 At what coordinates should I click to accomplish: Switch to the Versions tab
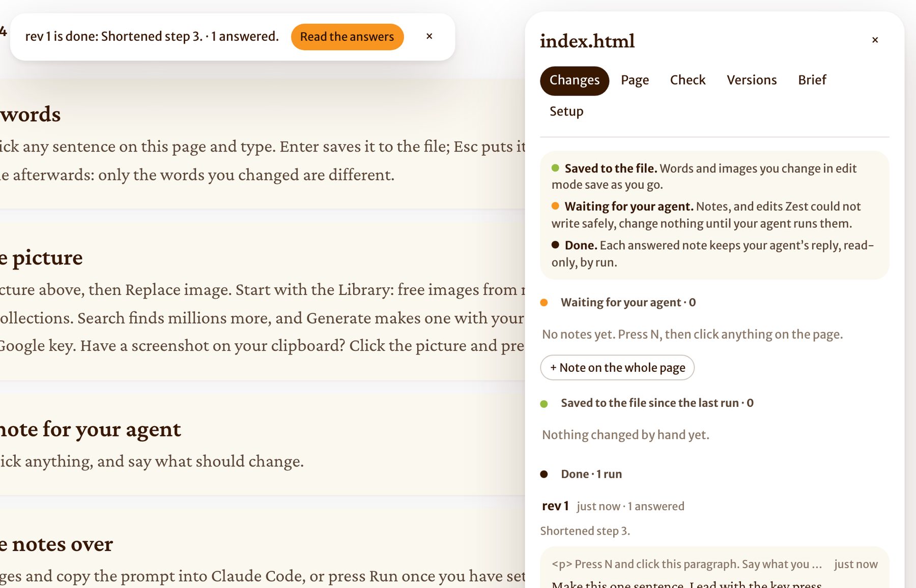click(752, 80)
